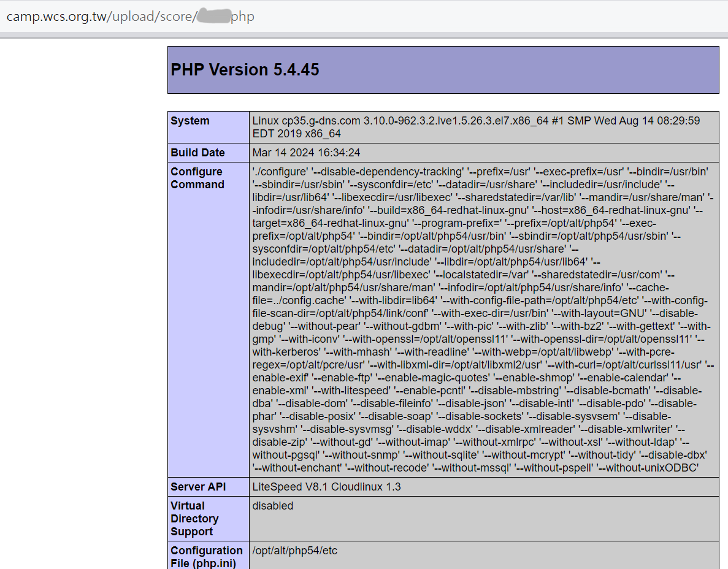Click the Mar 14 2024 16:34:24 value
The image size is (728, 569).
click(x=306, y=153)
